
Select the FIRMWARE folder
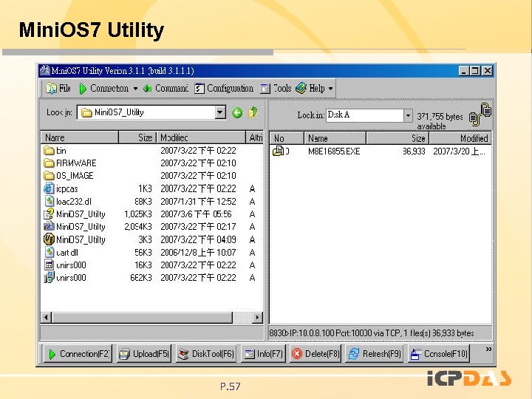click(70, 163)
